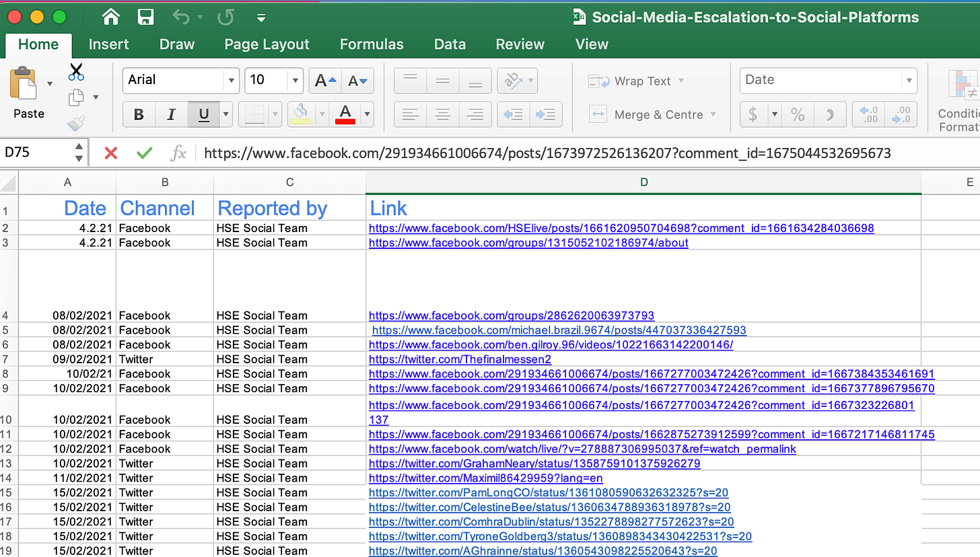Viewport: 980px width, 557px height.
Task: Open Formulas tab
Action: coord(372,44)
